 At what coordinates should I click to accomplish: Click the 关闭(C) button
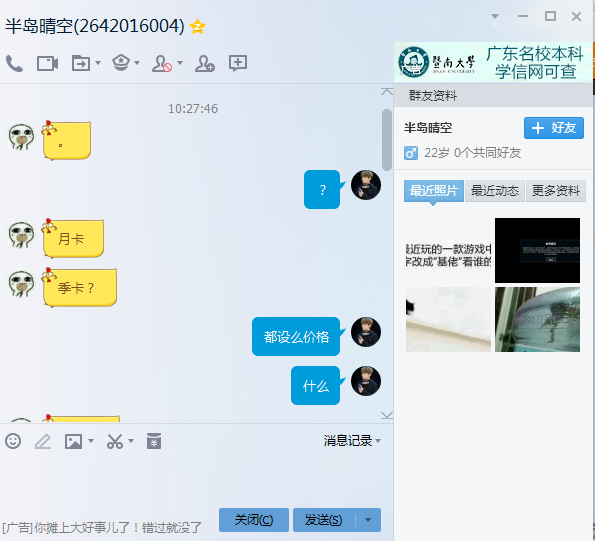pos(253,520)
